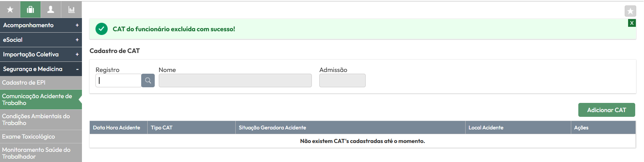This screenshot has height=162, width=644.
Task: Click the magnifier search icon beside Registro
Action: tap(148, 80)
